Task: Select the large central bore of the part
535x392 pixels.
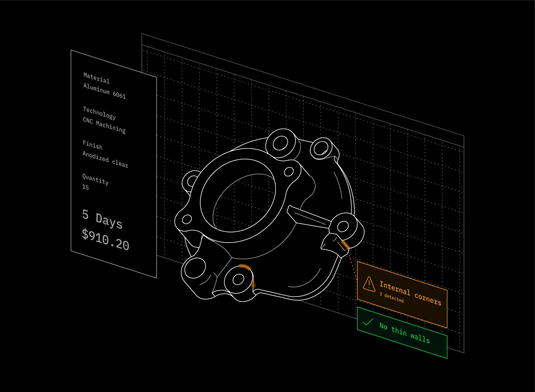Action: 238,196
